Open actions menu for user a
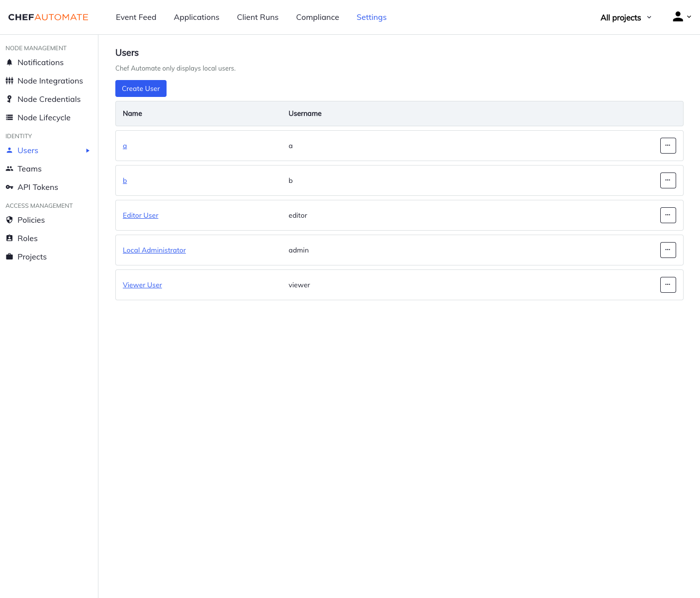Screen dimensions: 700x598 pos(668,146)
